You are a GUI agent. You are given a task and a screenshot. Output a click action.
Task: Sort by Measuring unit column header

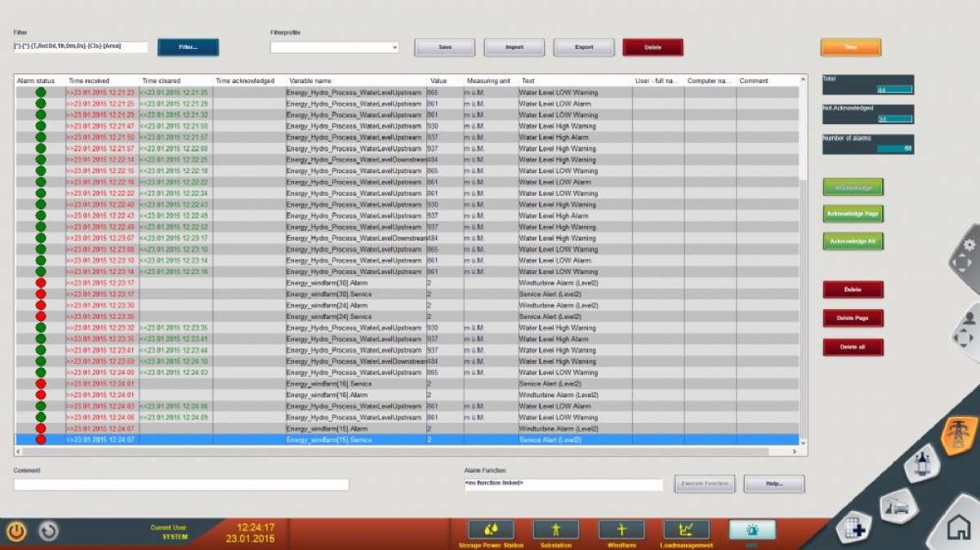point(488,81)
